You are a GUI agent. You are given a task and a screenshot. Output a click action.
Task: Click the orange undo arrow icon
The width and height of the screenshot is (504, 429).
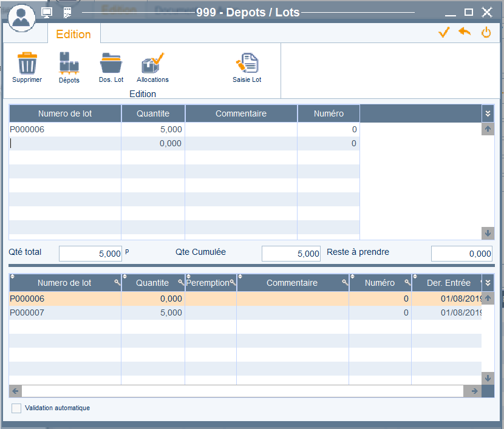pyautogui.click(x=465, y=32)
